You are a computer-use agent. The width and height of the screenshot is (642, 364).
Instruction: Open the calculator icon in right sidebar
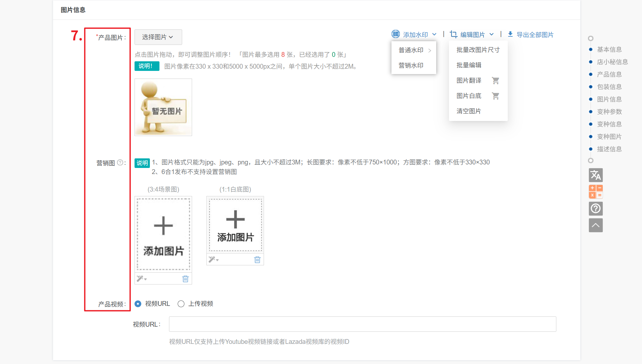(596, 192)
